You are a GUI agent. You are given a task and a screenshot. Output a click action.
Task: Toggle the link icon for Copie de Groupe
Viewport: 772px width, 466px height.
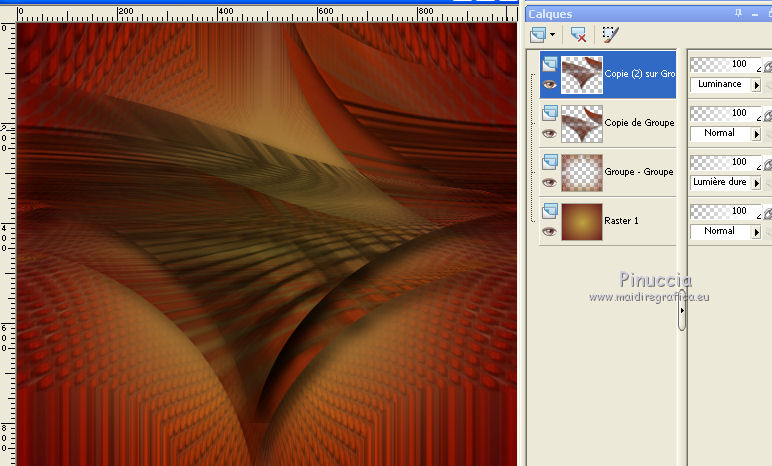click(768, 115)
